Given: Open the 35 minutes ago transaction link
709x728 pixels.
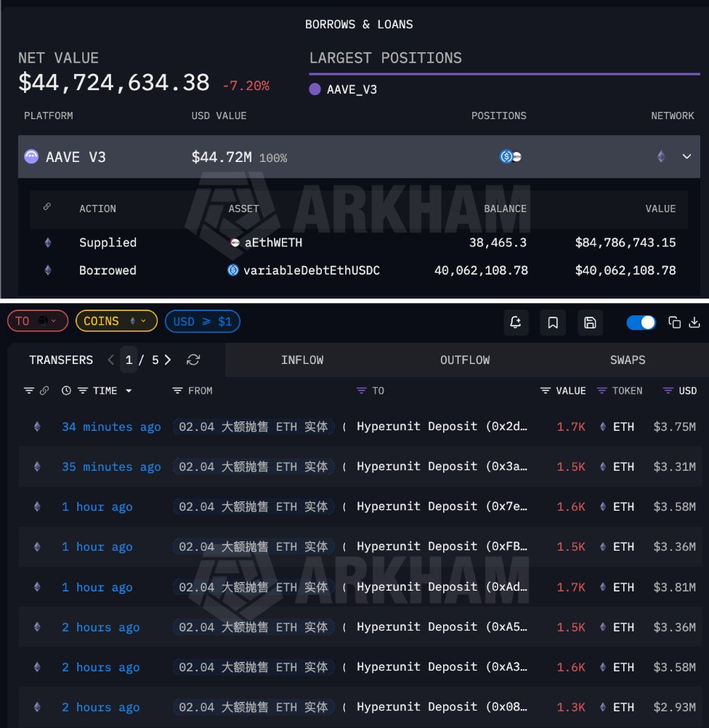Looking at the screenshot, I should [x=111, y=466].
